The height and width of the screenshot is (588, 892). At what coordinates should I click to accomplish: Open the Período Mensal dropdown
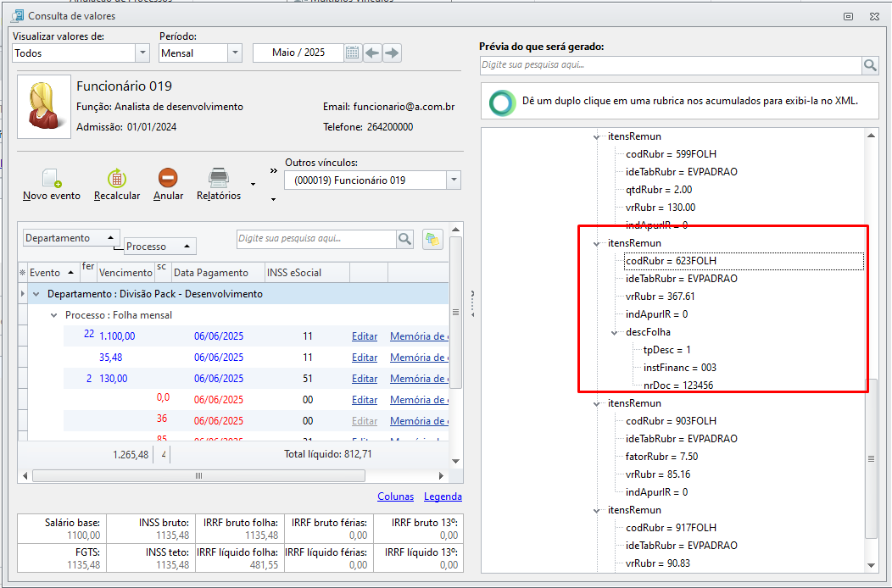(x=235, y=53)
